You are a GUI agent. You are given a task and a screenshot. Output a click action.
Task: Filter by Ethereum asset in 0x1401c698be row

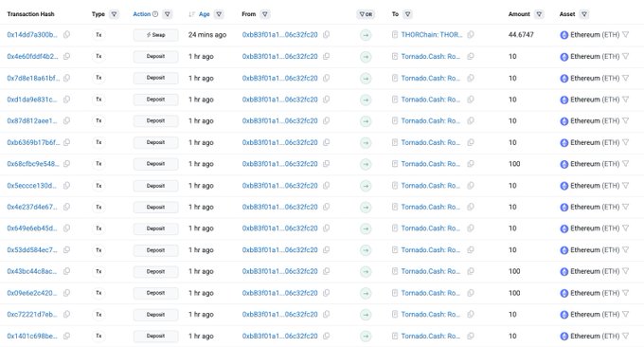(x=625, y=336)
